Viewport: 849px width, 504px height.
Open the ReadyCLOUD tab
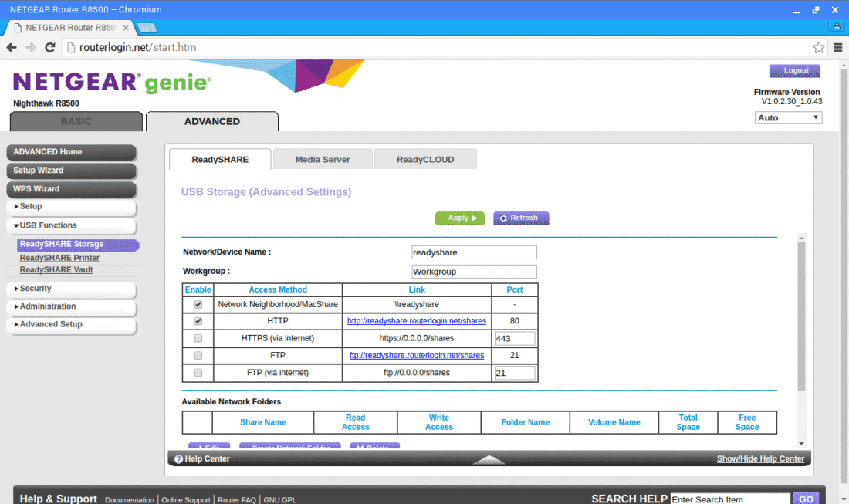tap(425, 159)
